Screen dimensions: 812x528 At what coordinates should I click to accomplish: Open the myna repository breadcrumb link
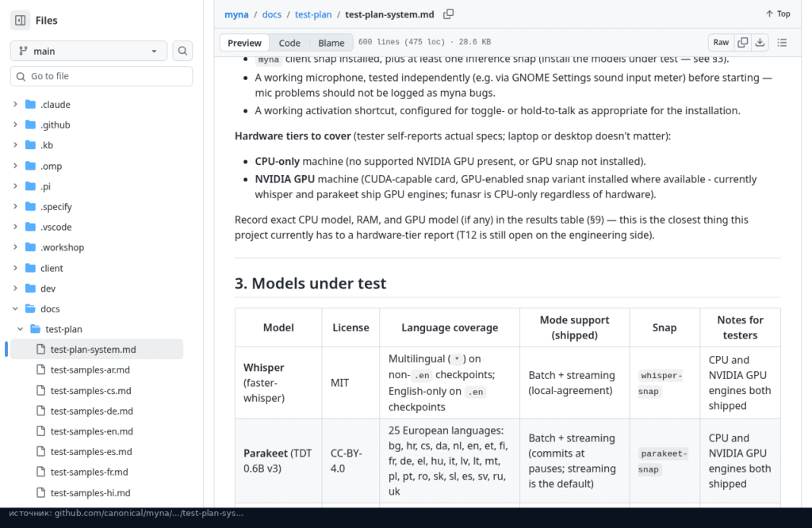[236, 14]
